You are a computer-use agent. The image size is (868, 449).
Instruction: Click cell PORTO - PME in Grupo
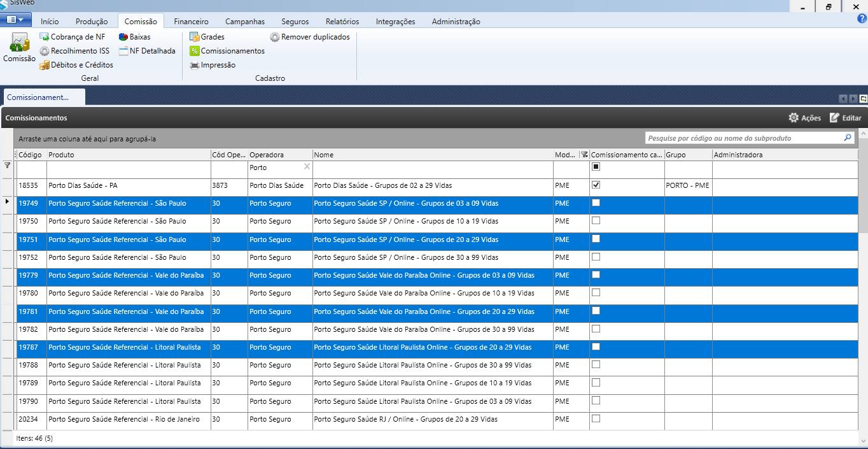point(687,186)
